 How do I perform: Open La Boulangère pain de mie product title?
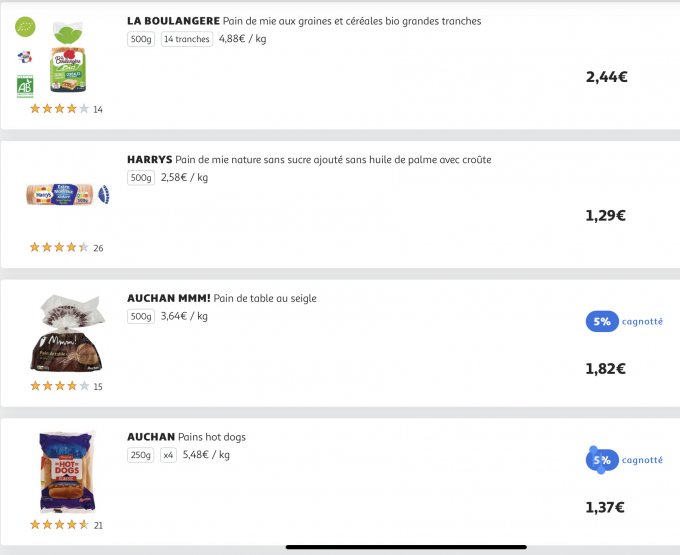coord(304,21)
